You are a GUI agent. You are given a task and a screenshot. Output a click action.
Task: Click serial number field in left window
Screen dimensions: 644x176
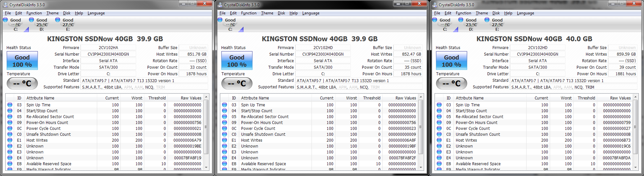(x=108, y=54)
